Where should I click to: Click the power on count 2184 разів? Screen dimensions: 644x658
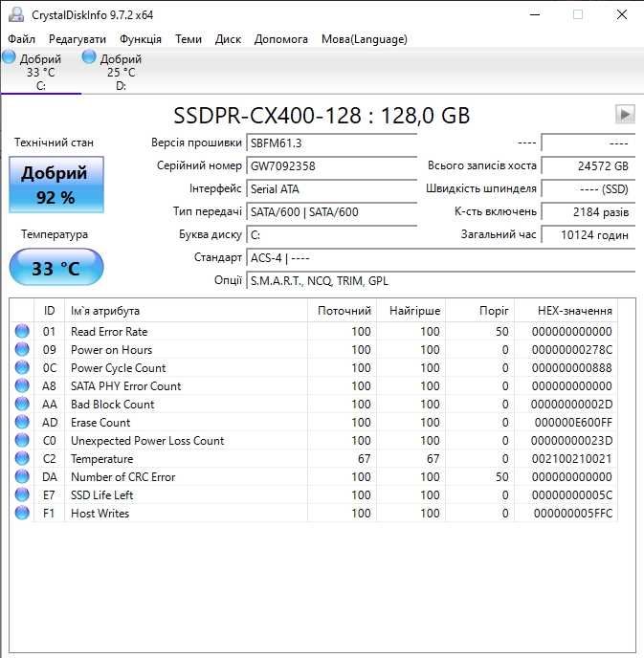pyautogui.click(x=588, y=212)
